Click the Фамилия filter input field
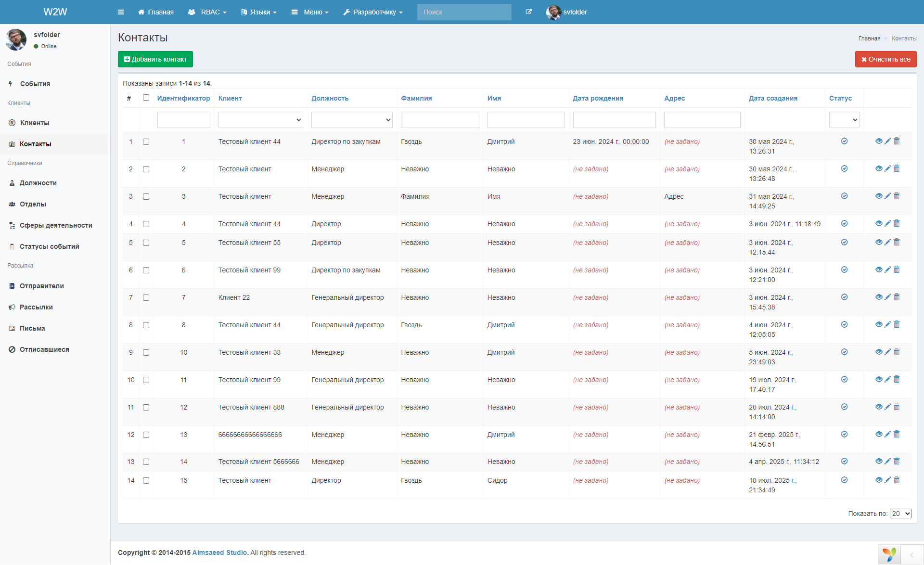 tap(440, 120)
